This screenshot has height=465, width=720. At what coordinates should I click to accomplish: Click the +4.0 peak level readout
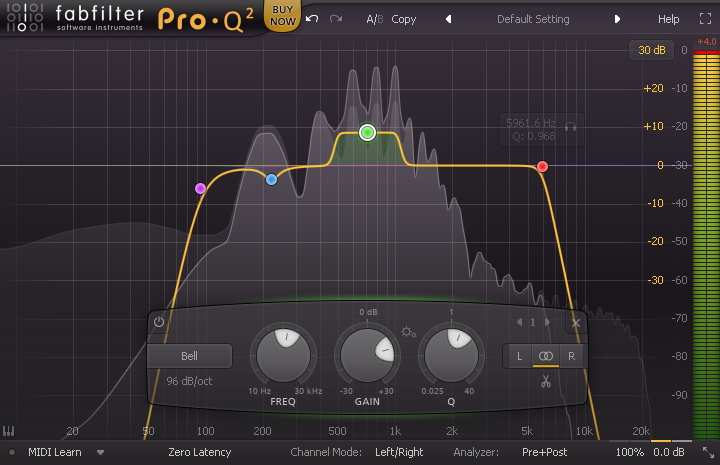click(x=707, y=42)
